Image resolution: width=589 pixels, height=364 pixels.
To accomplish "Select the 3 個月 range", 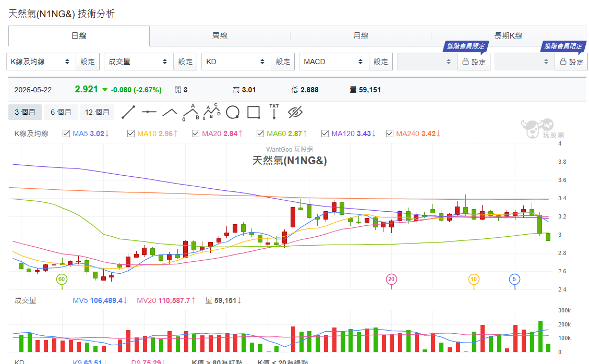I will [x=25, y=112].
